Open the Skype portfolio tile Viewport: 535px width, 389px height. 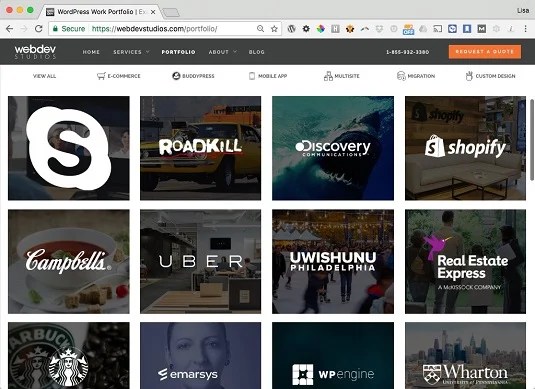click(69, 148)
